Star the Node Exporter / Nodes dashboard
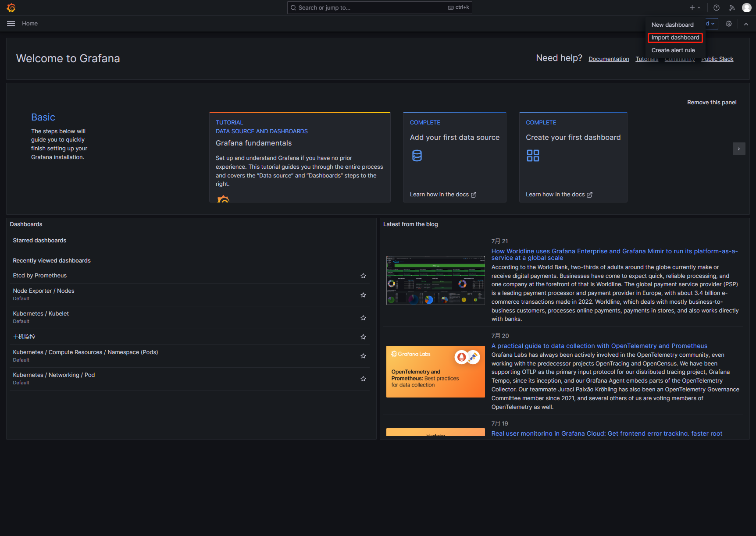756x536 pixels. click(x=363, y=295)
